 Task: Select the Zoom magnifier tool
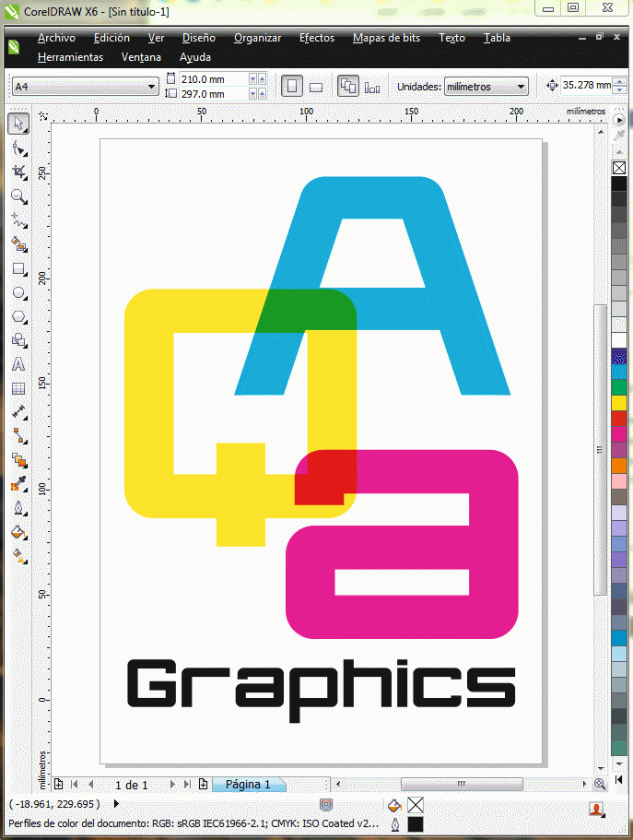[x=18, y=196]
